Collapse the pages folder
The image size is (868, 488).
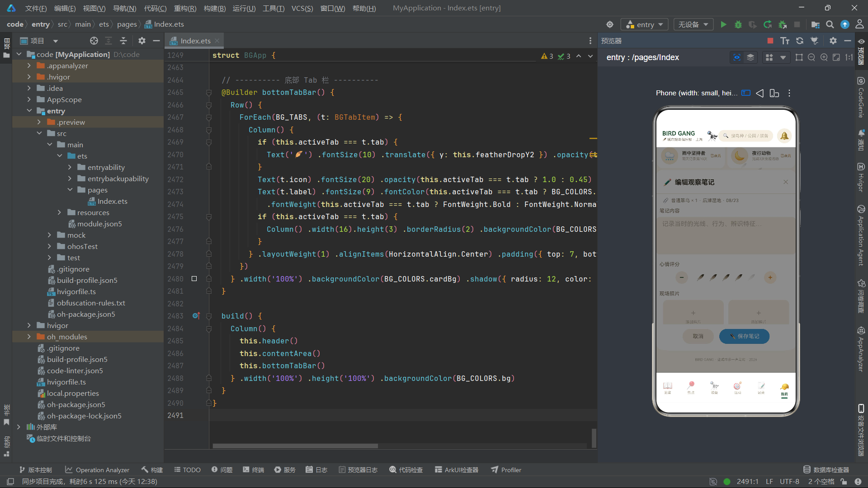[x=70, y=190]
